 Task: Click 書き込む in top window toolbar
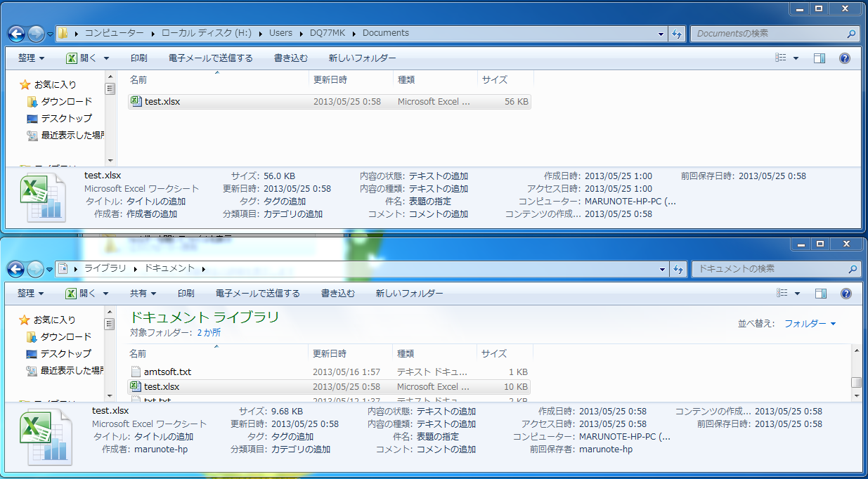(291, 58)
